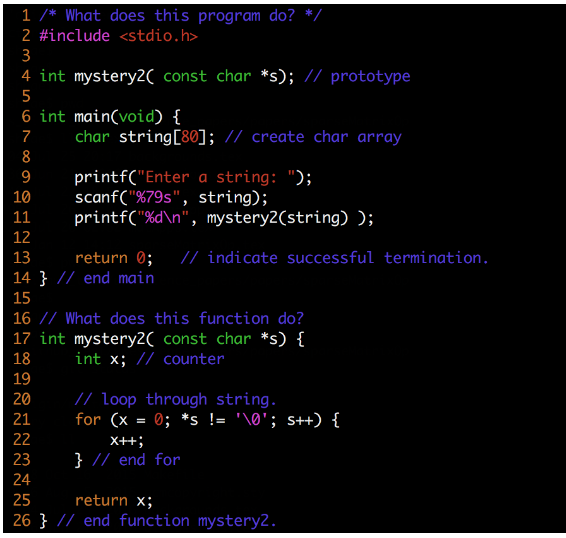Click the "for" keyword on line 21

[x=88, y=420]
